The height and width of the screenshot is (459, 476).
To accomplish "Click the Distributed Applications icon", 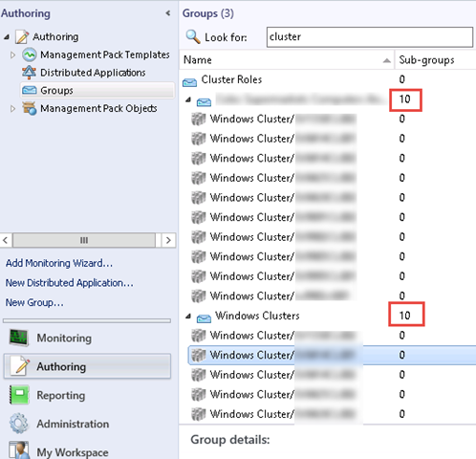I will point(29,73).
